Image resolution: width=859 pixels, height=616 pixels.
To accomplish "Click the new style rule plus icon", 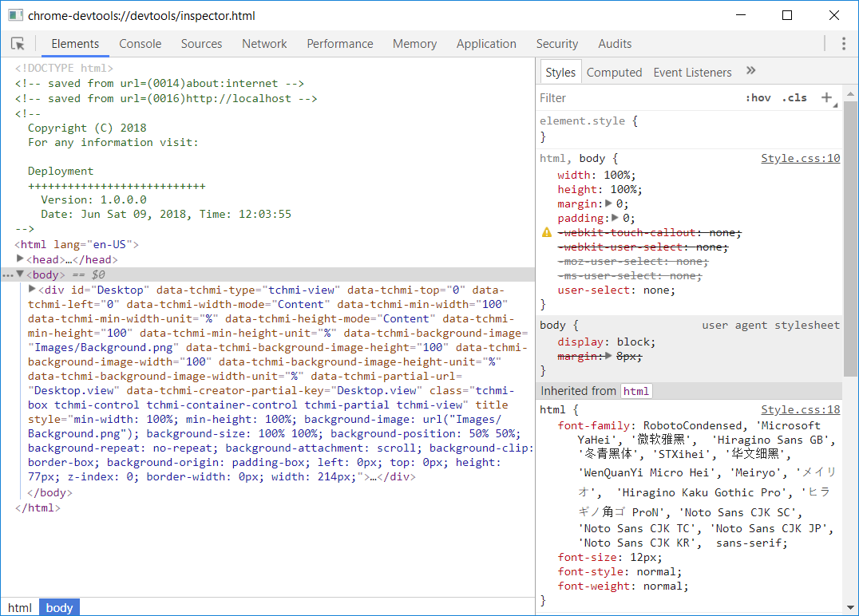I will (x=827, y=97).
